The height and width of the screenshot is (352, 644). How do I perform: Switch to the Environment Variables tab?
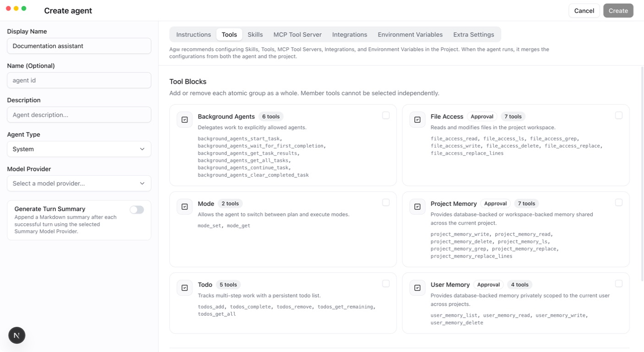pyautogui.click(x=410, y=34)
